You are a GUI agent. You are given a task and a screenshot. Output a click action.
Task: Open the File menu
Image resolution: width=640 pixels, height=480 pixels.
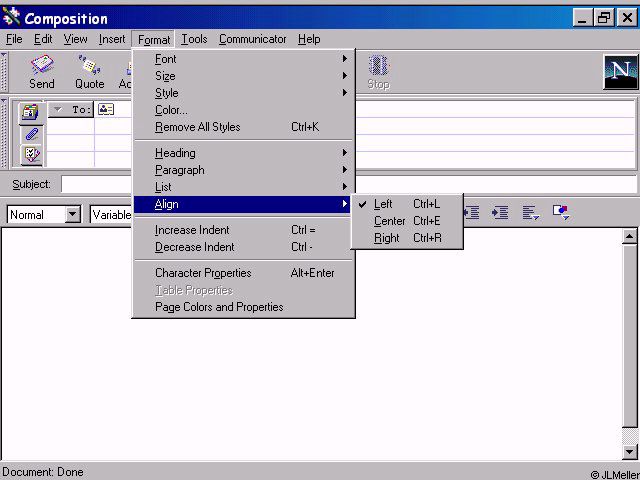click(x=14, y=39)
